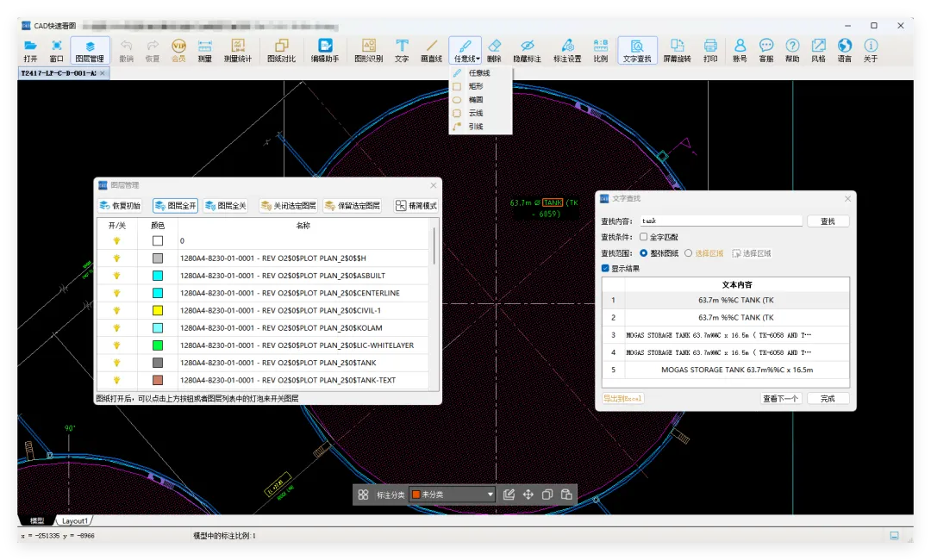Switch to the Layout1 tab
Viewport: 931px width, 560px height.
pos(75,521)
